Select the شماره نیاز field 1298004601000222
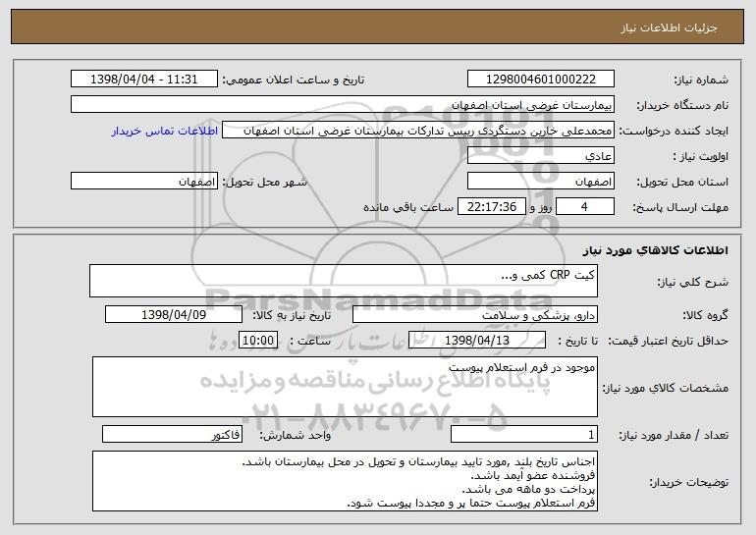This screenshot has height=535, width=756. 540,79
